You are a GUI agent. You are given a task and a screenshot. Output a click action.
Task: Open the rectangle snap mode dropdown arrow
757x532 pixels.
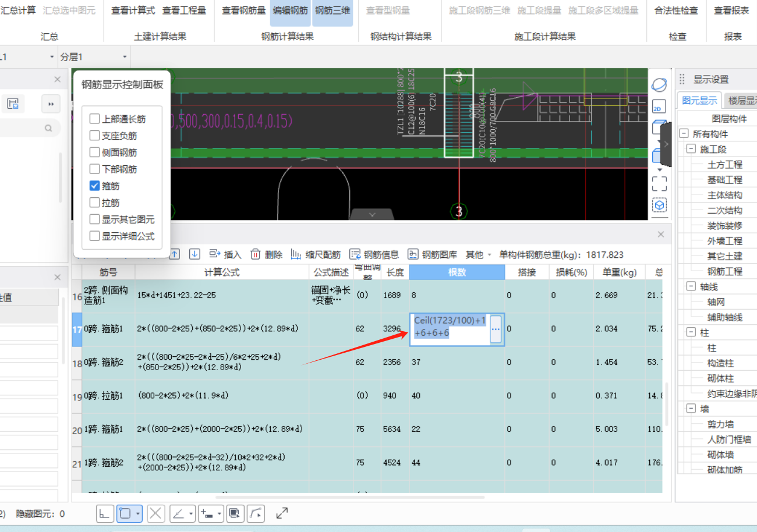pyautogui.click(x=137, y=514)
